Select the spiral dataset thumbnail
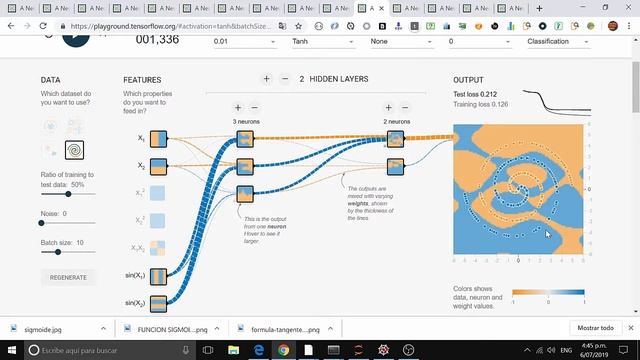This screenshot has width=640, height=360. [x=75, y=150]
